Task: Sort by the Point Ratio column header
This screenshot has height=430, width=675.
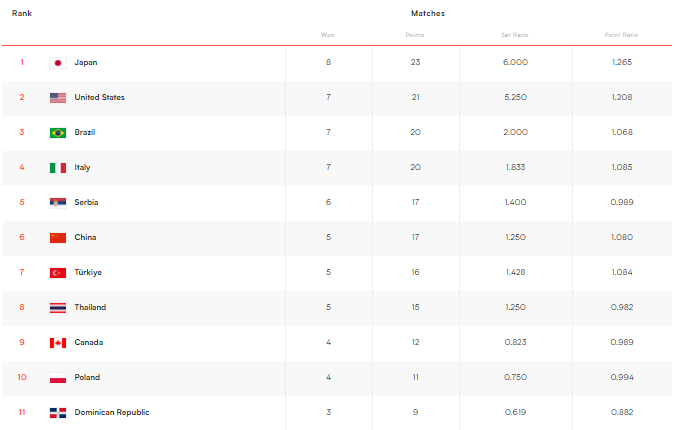Action: pyautogui.click(x=621, y=35)
